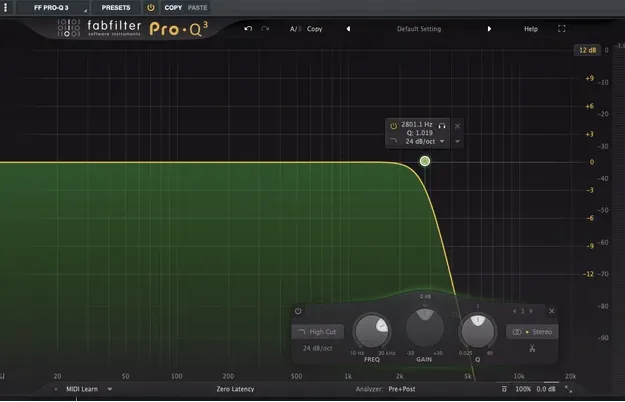Click the 100% gain scale value
The height and width of the screenshot is (402, 625).
point(523,389)
